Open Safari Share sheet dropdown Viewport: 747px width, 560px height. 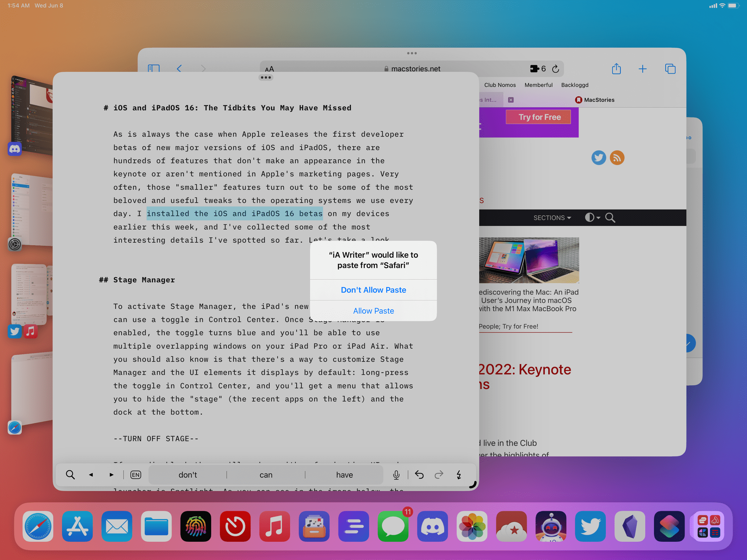click(616, 68)
